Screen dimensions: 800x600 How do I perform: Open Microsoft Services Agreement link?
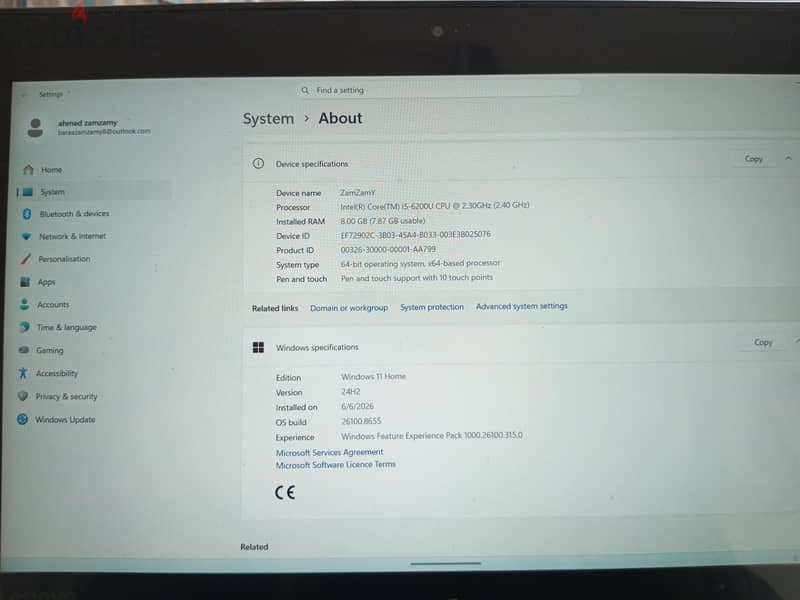329,452
